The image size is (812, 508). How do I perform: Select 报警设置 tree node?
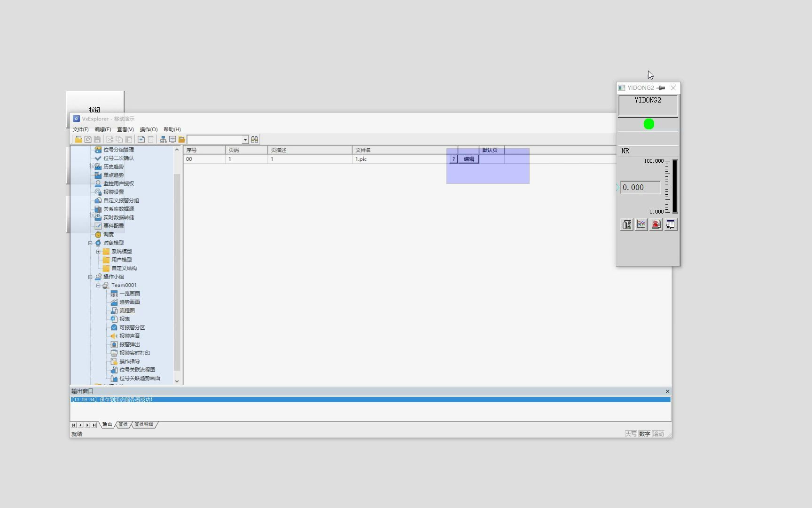pyautogui.click(x=114, y=192)
